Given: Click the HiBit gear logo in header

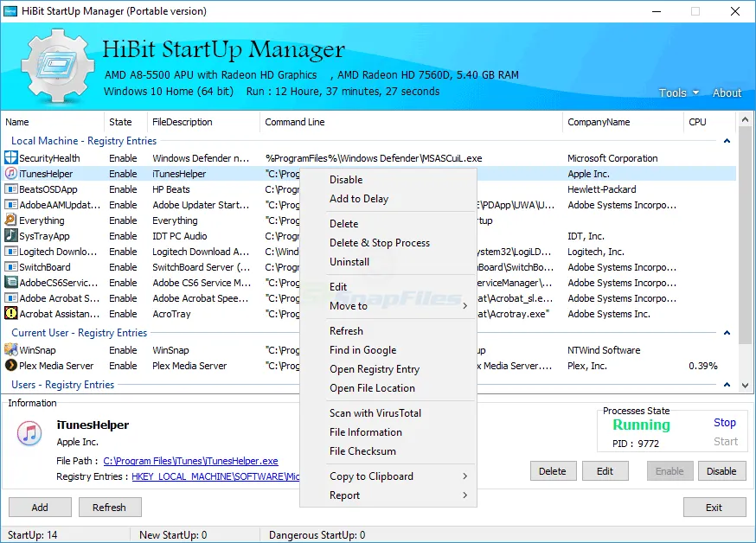Looking at the screenshot, I should (x=57, y=66).
